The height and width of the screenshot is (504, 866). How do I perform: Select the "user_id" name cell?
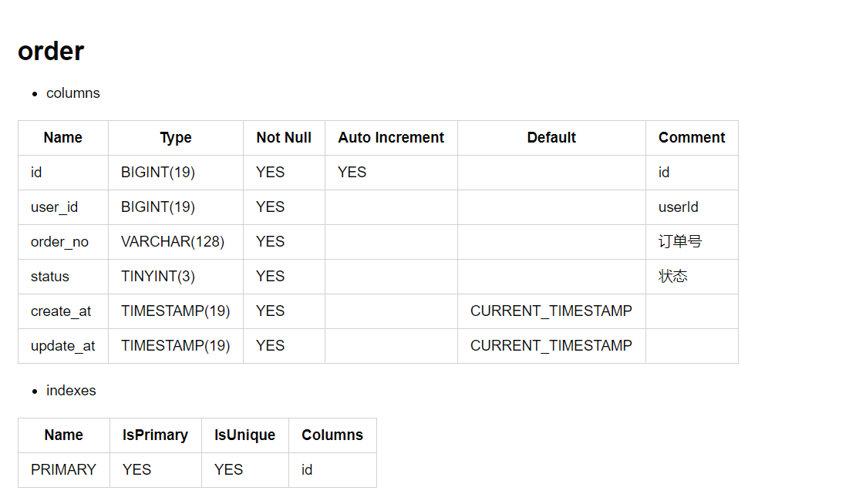pos(54,207)
